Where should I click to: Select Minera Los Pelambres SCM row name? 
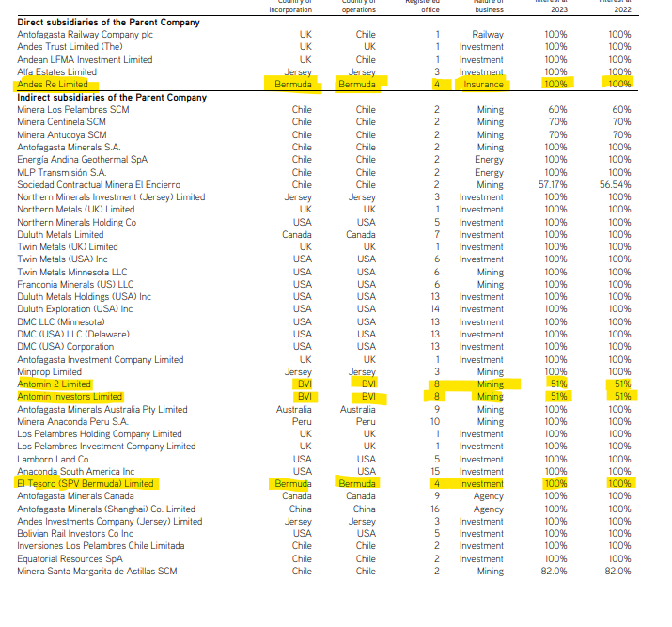[x=73, y=110]
